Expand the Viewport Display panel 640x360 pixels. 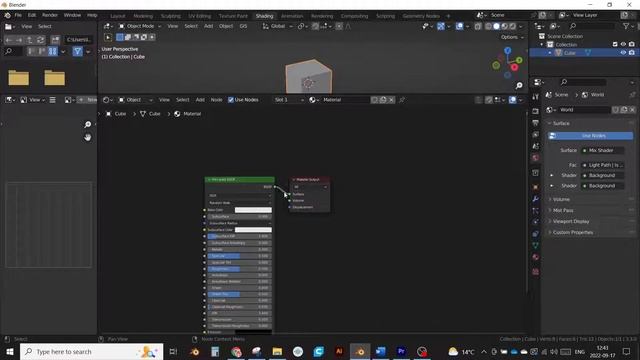(590, 221)
